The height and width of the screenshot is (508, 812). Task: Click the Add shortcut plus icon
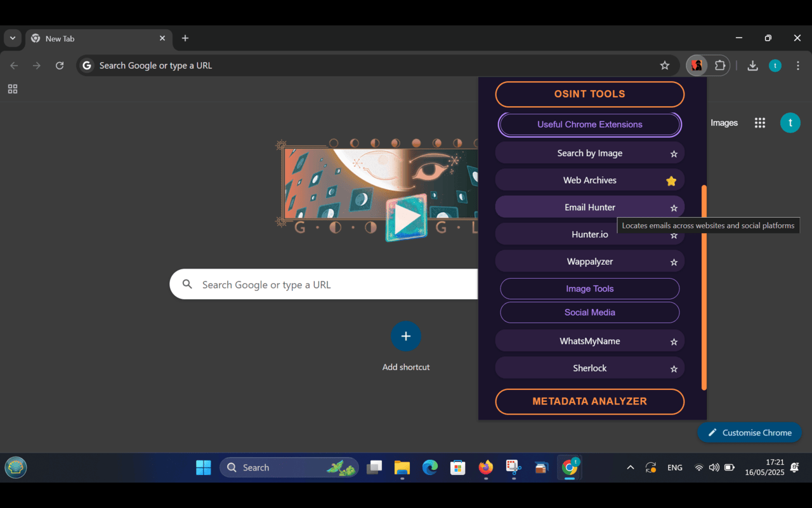coord(406,336)
